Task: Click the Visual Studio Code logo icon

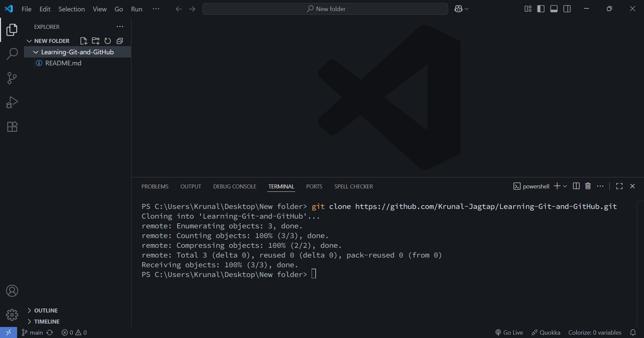Action: pyautogui.click(x=9, y=9)
